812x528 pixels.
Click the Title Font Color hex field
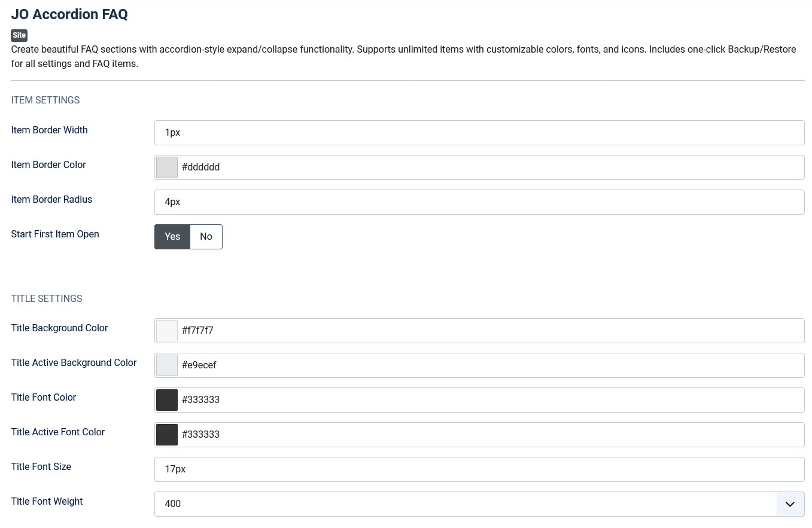pos(491,400)
